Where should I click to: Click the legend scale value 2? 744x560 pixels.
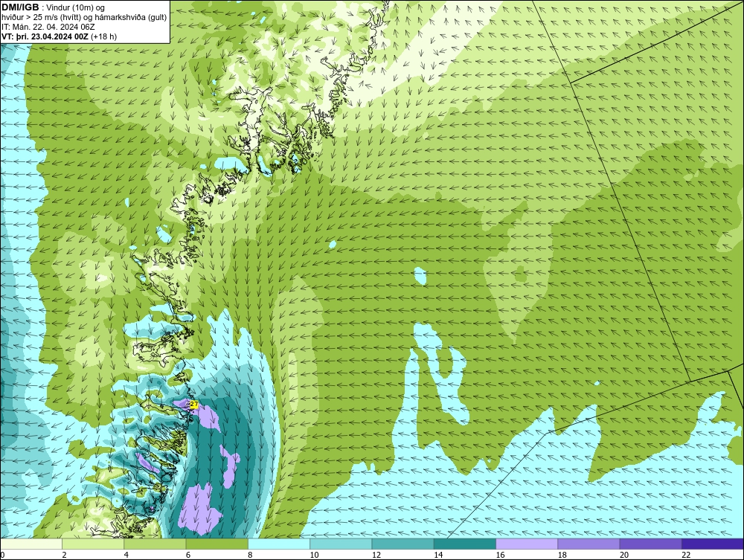(x=64, y=555)
